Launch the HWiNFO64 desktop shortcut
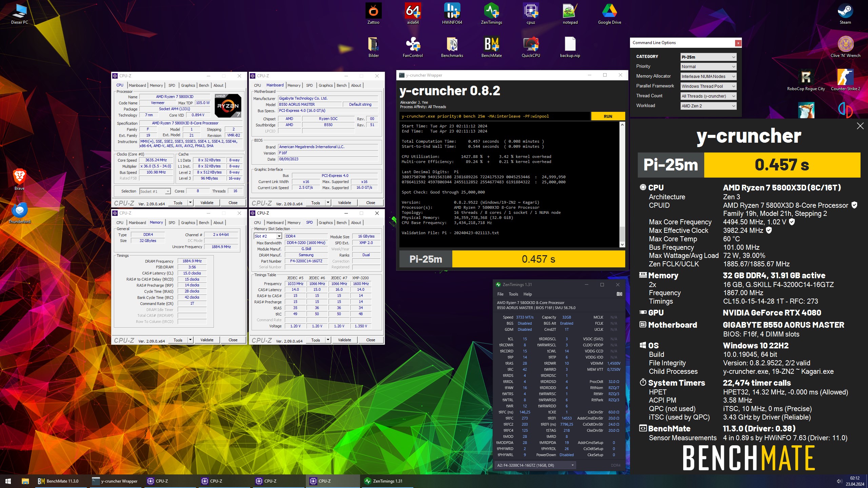 pyautogui.click(x=452, y=14)
